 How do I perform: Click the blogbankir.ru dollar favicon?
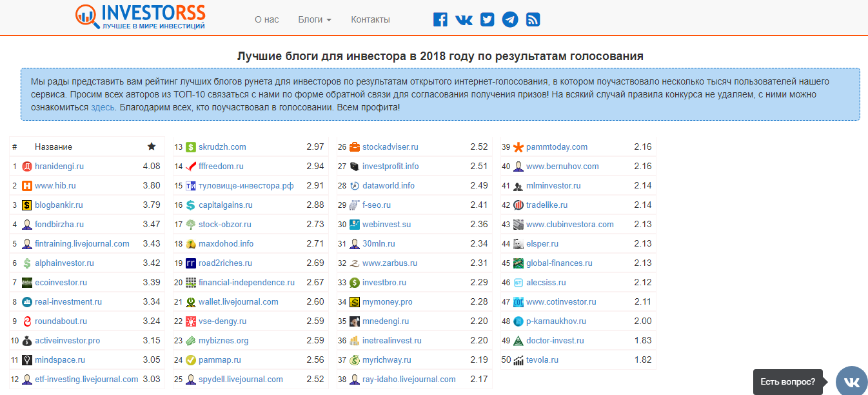pos(27,205)
